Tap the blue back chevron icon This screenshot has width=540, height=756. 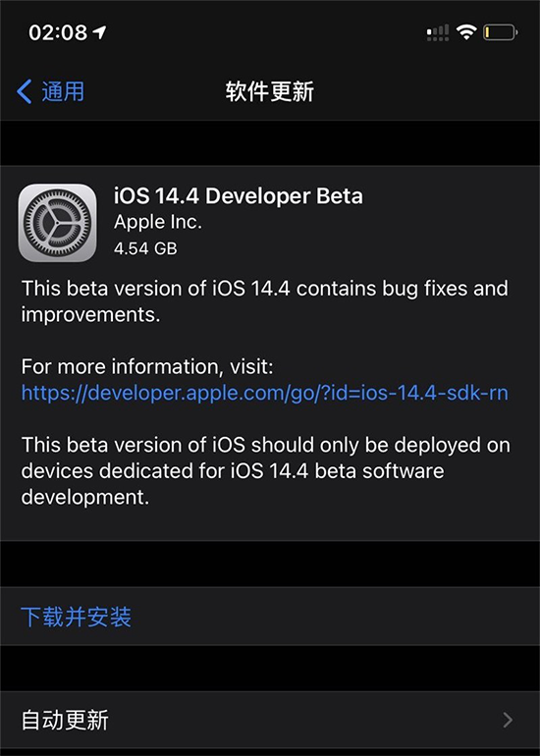click(x=25, y=91)
